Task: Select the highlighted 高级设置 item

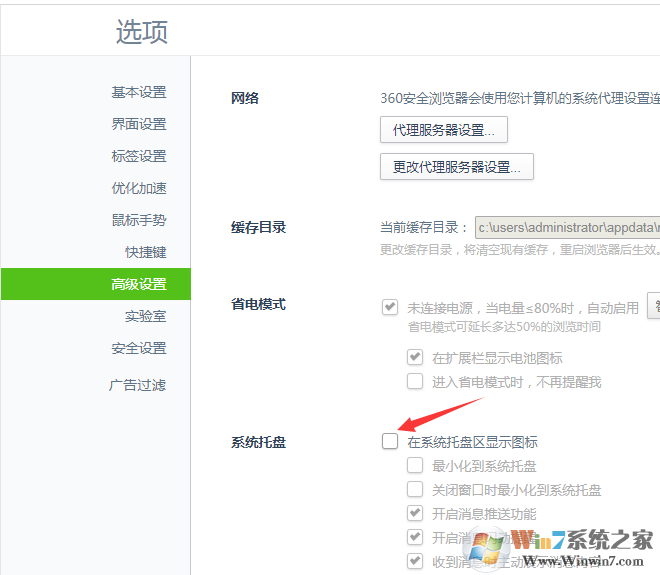Action: point(138,284)
